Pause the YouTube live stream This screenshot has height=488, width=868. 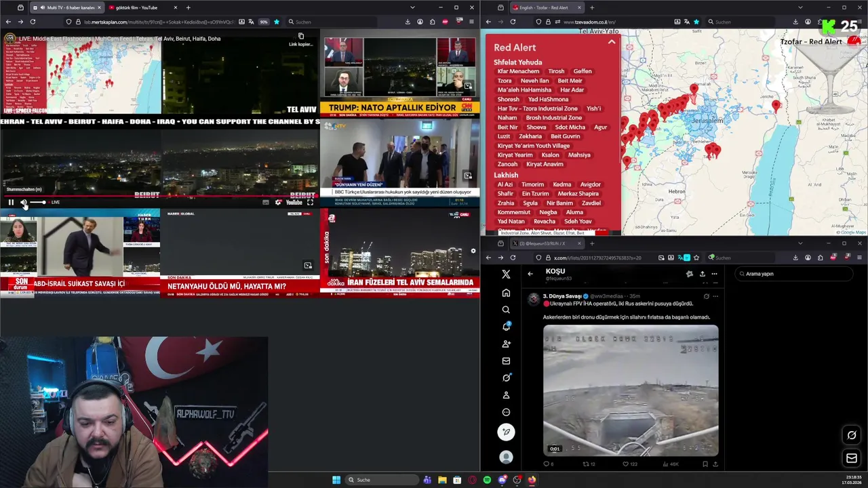tap(11, 202)
